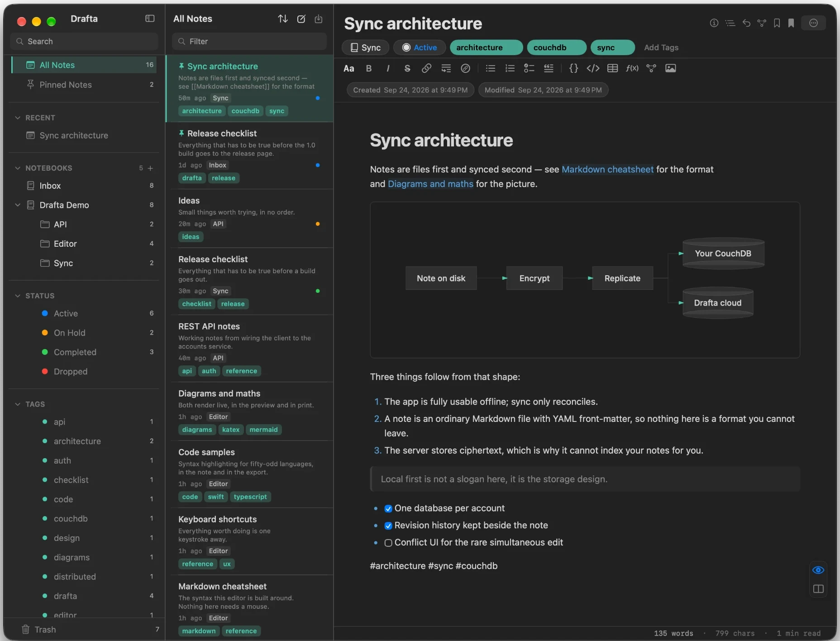Click the Filter field above the note list
This screenshot has width=840, height=641.
click(x=249, y=41)
